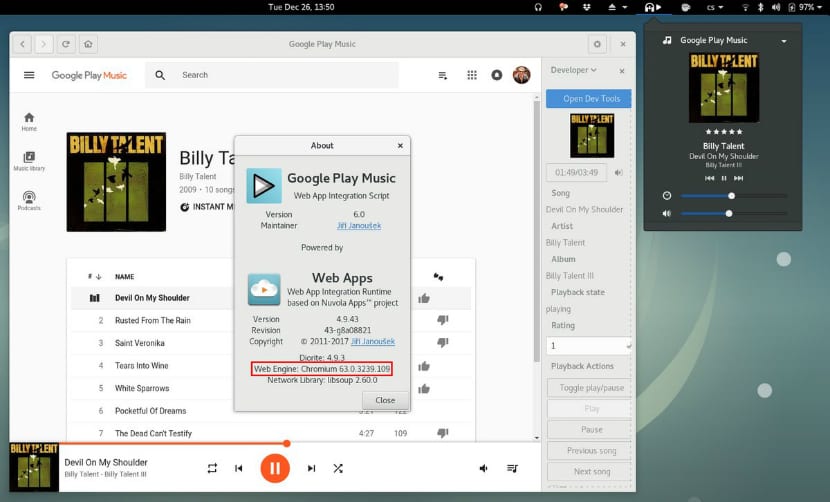Click Open Dev Tools button
Screen dimensions: 830x502
[589, 98]
